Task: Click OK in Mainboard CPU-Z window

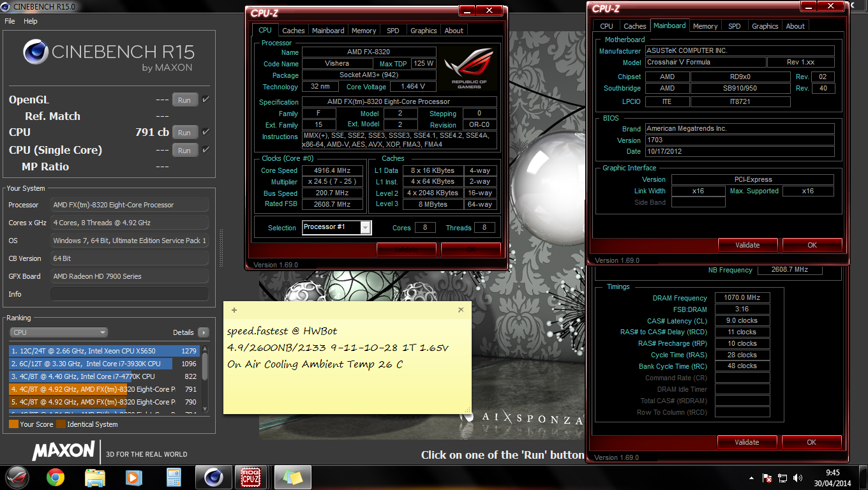Action: click(x=812, y=245)
